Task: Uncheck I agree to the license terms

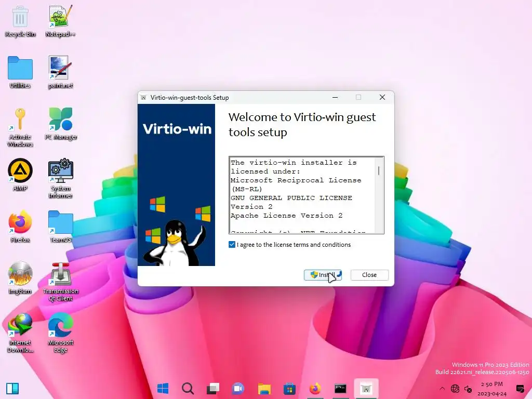Action: coord(232,245)
